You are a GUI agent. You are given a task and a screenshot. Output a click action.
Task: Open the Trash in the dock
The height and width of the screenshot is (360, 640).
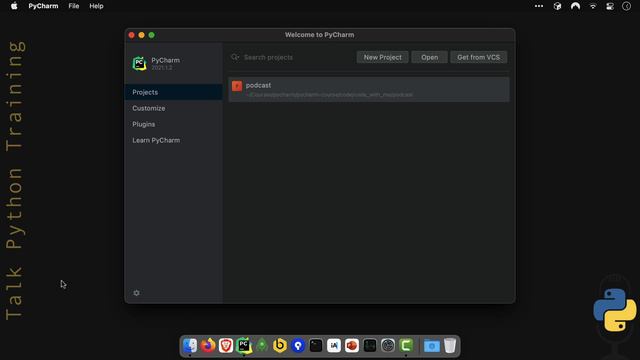450,345
